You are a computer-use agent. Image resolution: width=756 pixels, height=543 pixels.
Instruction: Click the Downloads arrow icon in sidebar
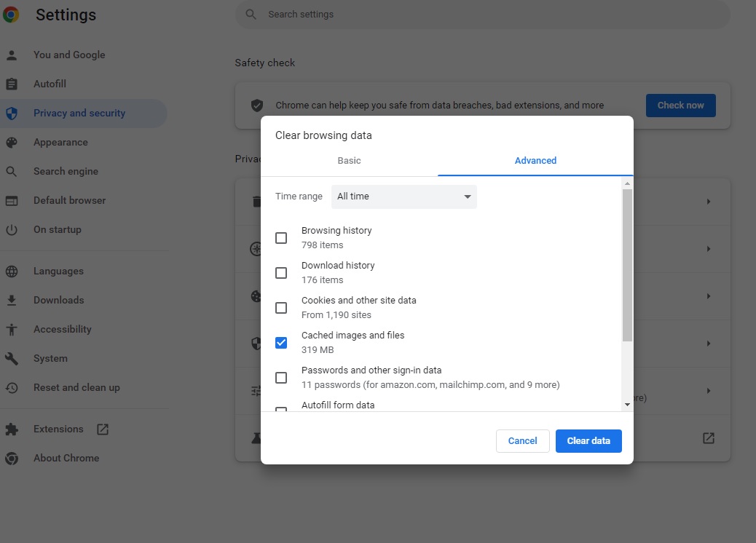coord(12,301)
